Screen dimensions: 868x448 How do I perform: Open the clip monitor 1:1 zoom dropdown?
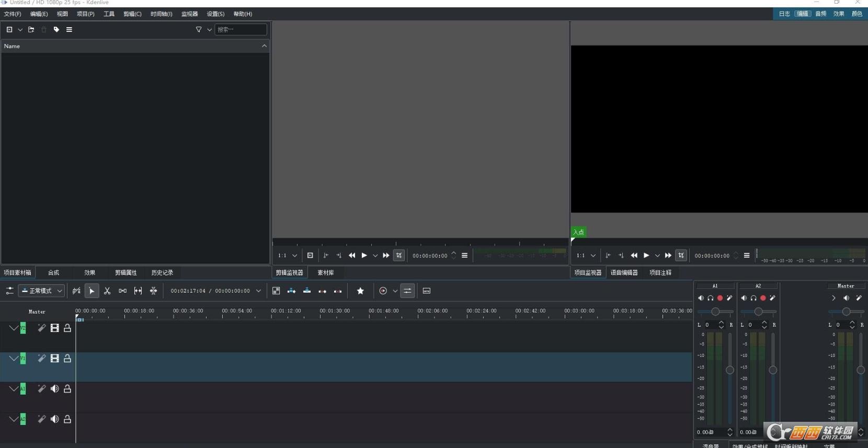click(x=288, y=255)
